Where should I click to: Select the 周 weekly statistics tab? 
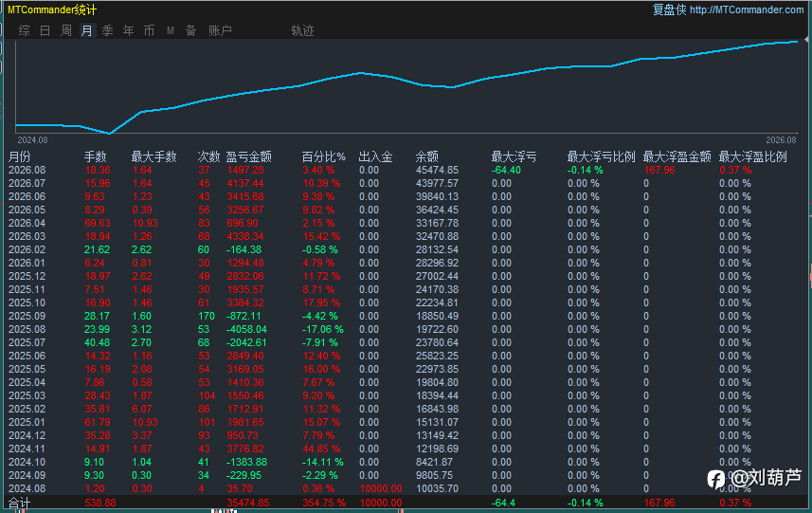(65, 30)
